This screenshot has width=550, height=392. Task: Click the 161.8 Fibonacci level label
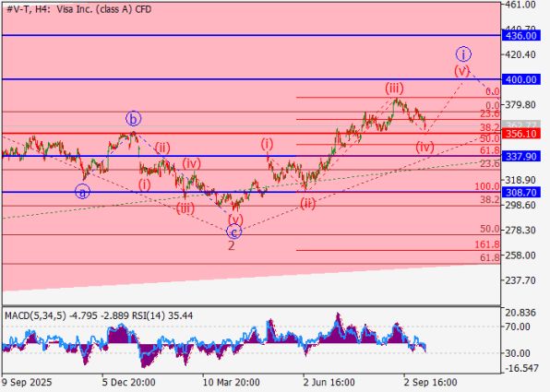487,244
